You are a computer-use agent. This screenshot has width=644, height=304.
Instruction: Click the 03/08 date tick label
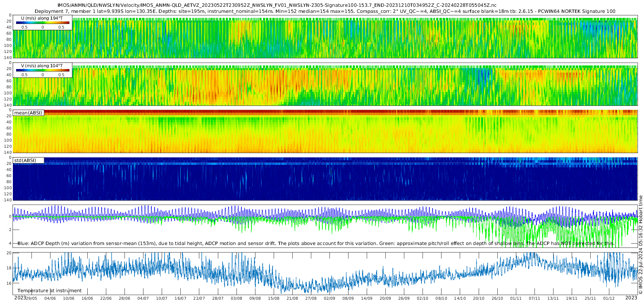[x=236, y=298]
